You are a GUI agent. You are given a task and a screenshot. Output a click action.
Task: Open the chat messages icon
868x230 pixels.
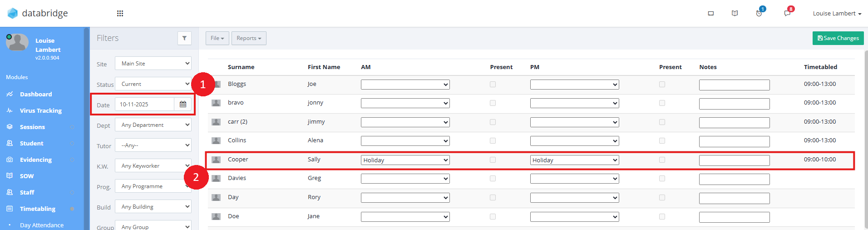coord(787,14)
